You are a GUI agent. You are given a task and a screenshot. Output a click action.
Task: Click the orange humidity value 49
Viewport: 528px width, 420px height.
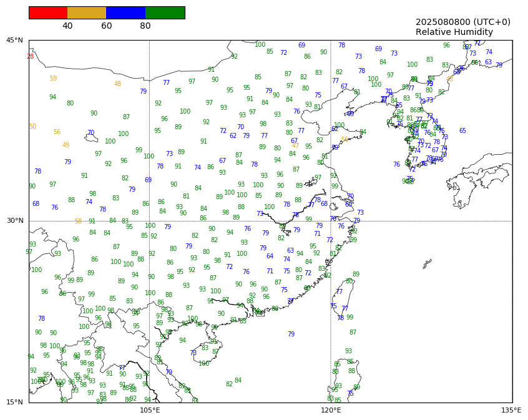pyautogui.click(x=66, y=145)
